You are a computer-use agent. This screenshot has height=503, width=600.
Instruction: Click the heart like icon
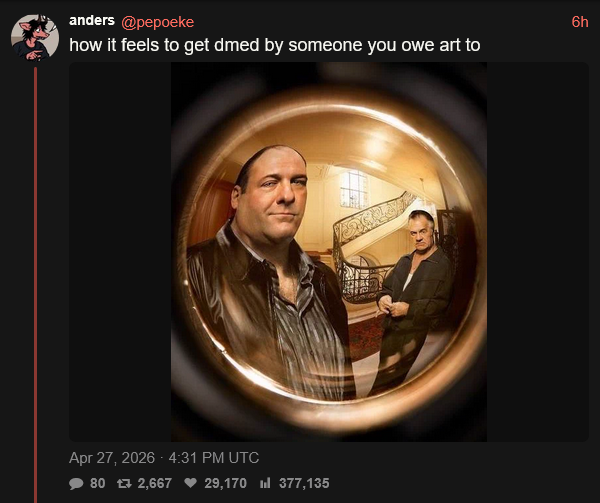click(x=190, y=483)
